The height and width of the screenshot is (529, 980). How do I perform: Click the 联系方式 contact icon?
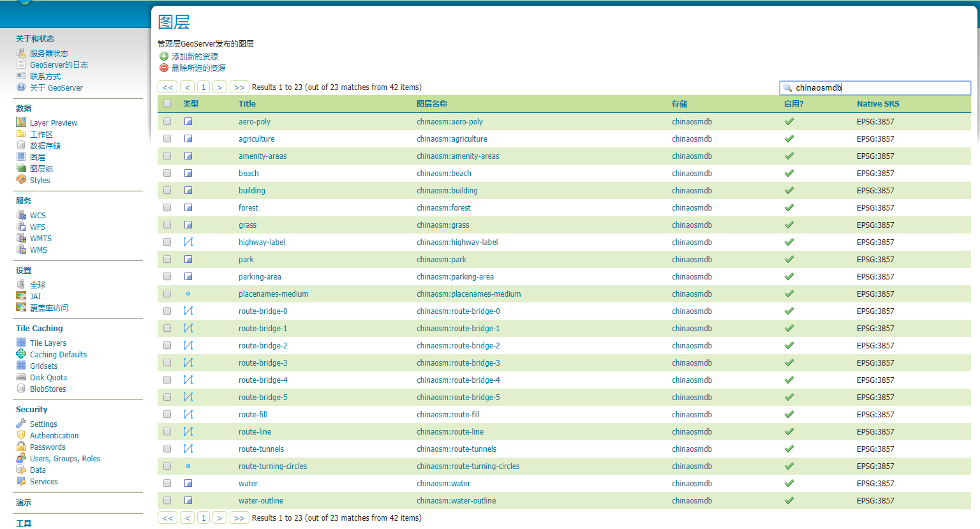coord(21,76)
